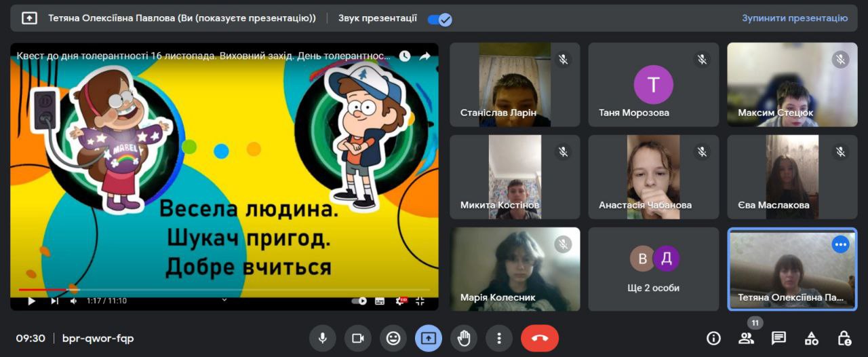Click the muted mic icon on Марія Колесник tile
The width and height of the screenshot is (868, 357).
(x=563, y=244)
